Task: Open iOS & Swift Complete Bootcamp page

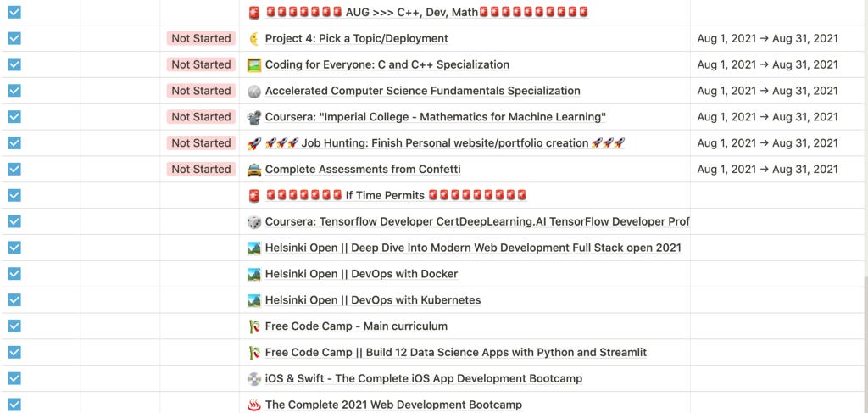Action: point(424,379)
